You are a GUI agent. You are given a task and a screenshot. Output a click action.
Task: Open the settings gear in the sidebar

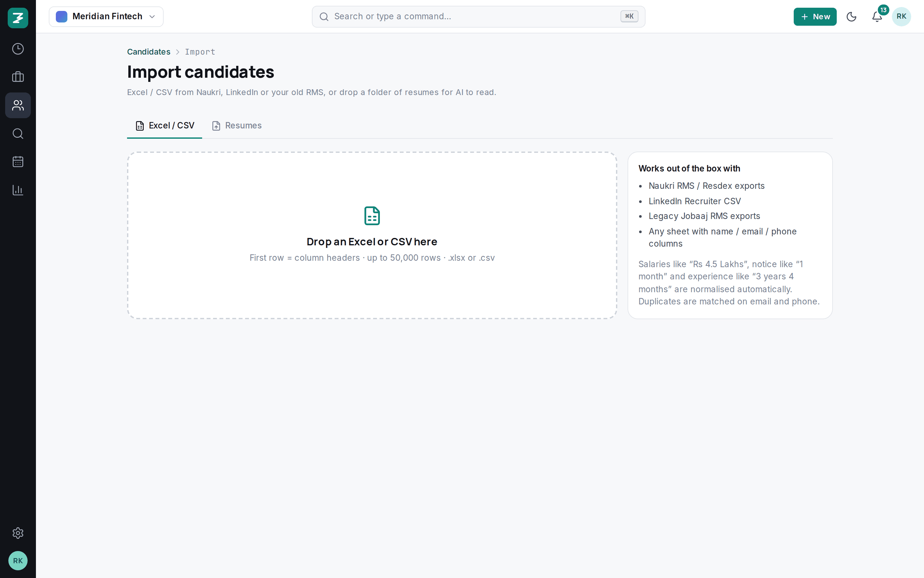tap(18, 533)
